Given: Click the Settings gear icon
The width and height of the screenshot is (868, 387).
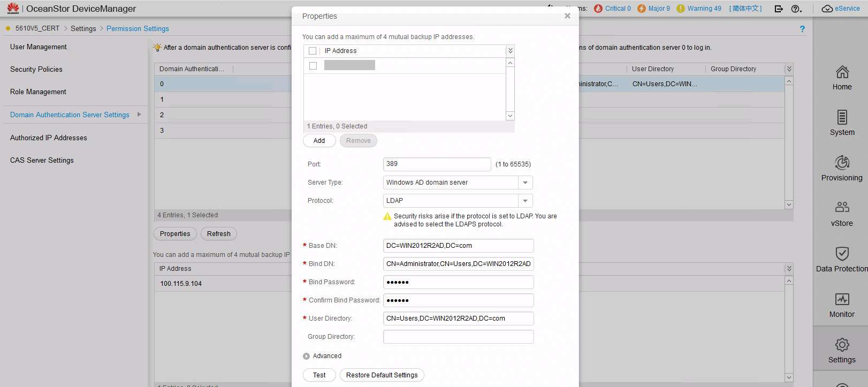Looking at the screenshot, I should click(x=842, y=344).
